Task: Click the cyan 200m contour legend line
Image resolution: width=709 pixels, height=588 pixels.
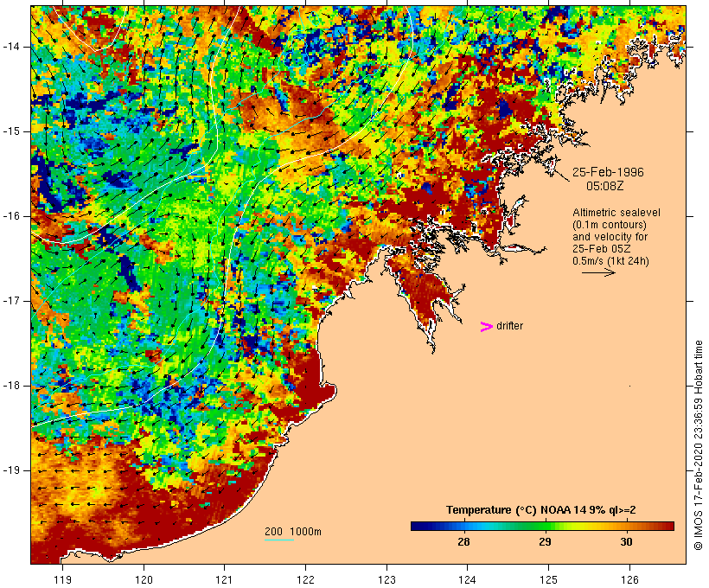Action: [x=279, y=540]
